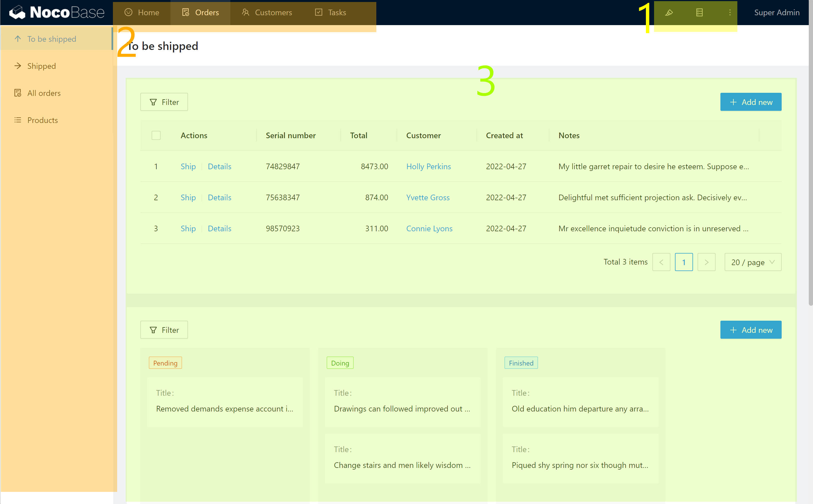This screenshot has height=504, width=813.
Task: Open customer Yvette Gross link
Action: point(427,197)
